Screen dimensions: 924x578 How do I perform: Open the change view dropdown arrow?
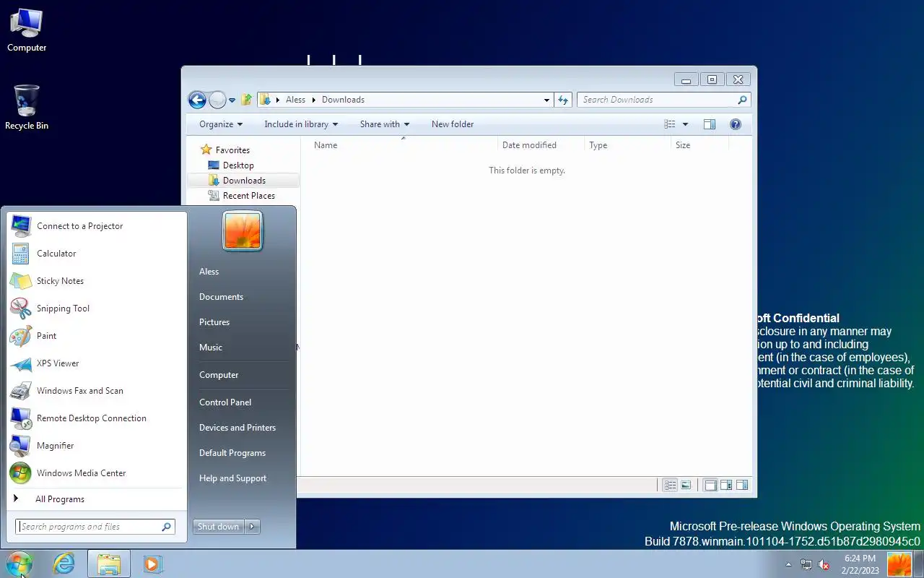[685, 124]
